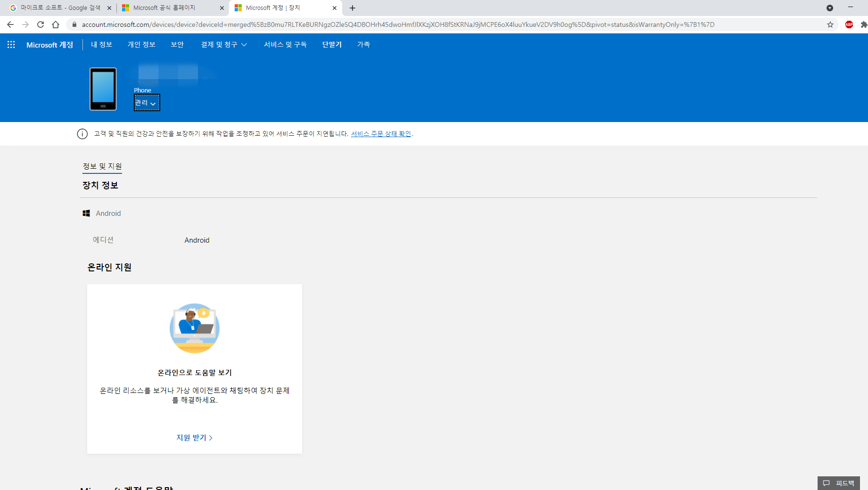Click the 온라인 지원 heading

pos(109,267)
